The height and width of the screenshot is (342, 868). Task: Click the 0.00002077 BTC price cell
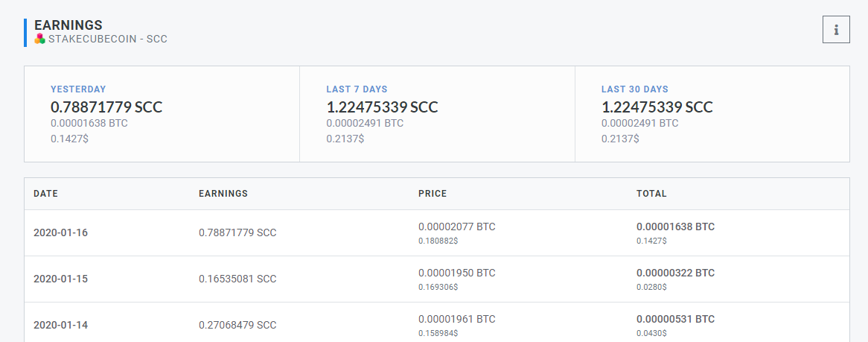[x=456, y=227]
